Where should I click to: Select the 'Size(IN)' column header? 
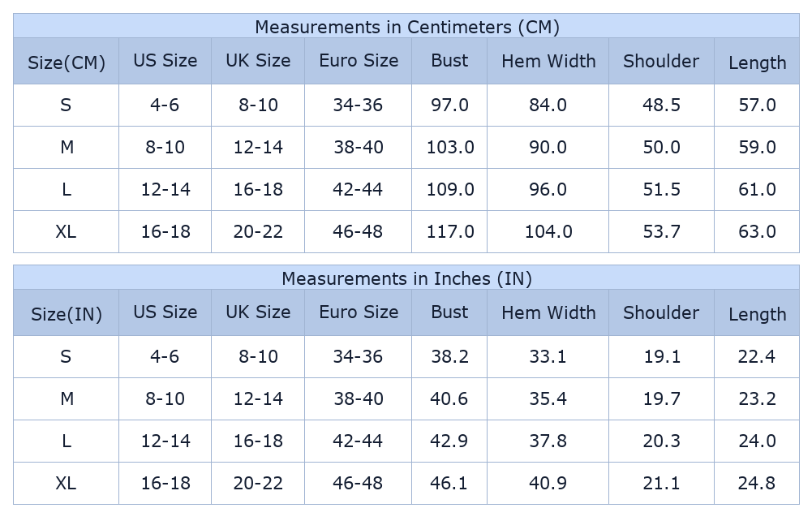point(67,314)
